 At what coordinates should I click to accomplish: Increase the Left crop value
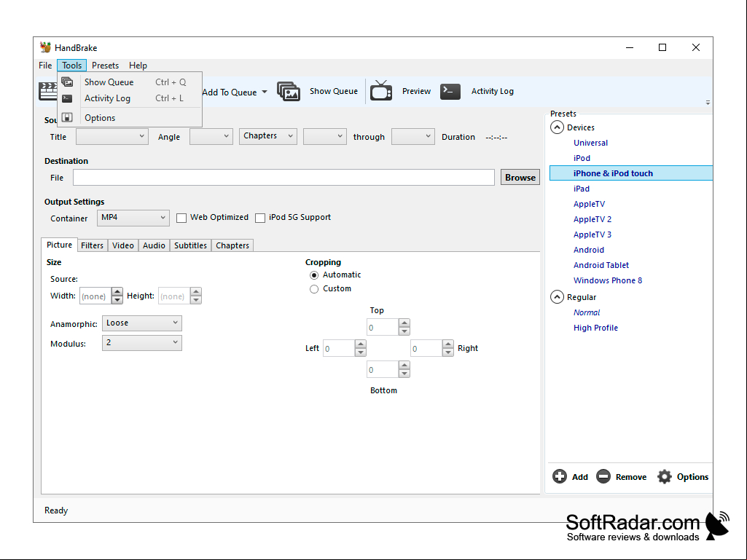[x=361, y=344]
